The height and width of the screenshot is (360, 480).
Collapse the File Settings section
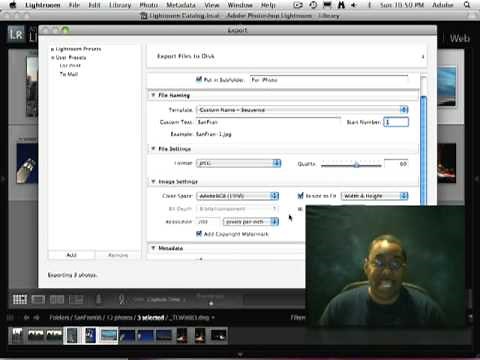pos(153,149)
